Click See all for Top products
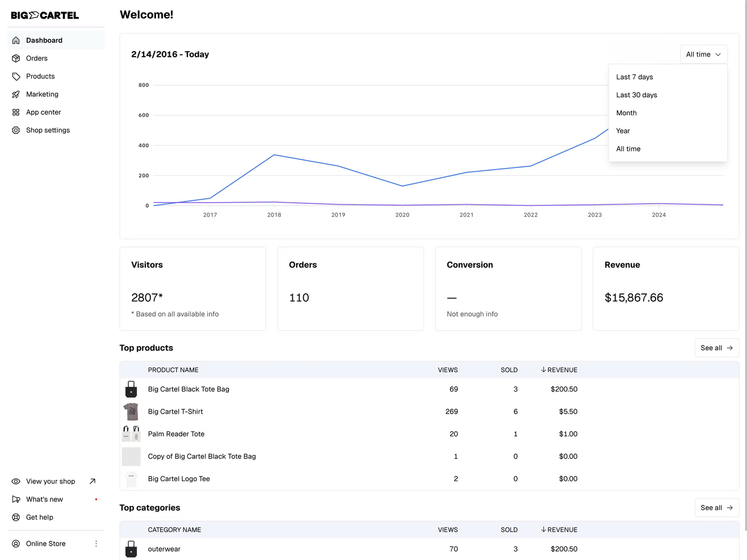This screenshot has width=747, height=560. click(x=716, y=348)
